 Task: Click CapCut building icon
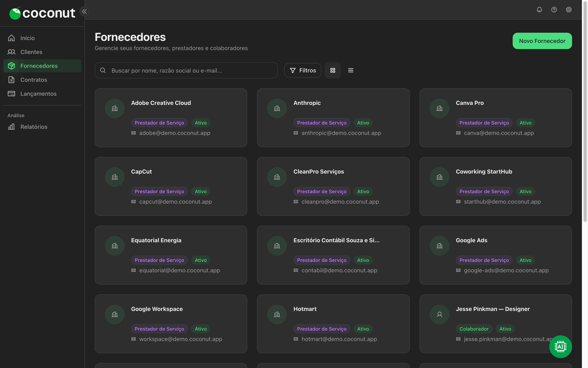[115, 177]
